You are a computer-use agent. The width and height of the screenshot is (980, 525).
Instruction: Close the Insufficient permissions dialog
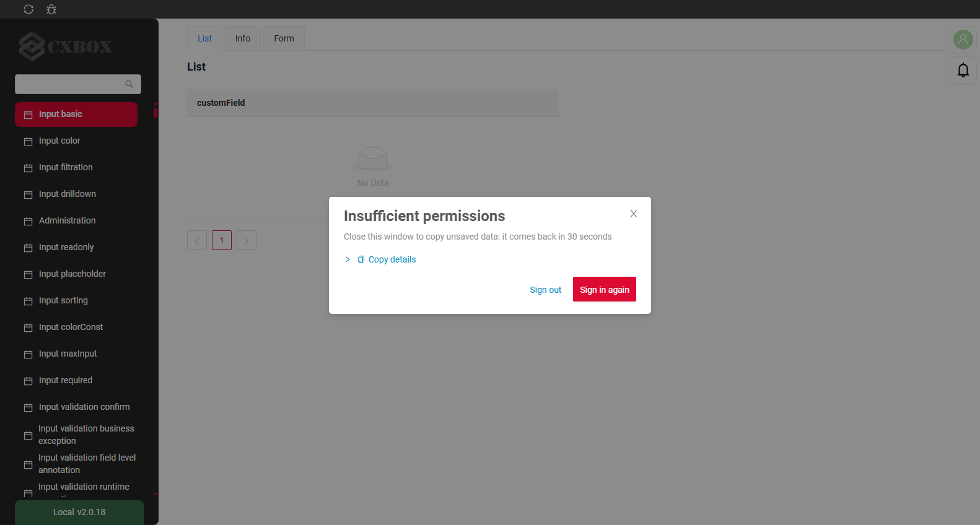pyautogui.click(x=634, y=214)
